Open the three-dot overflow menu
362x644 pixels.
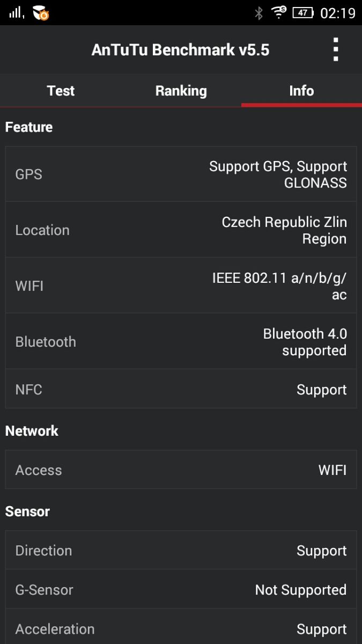point(336,50)
